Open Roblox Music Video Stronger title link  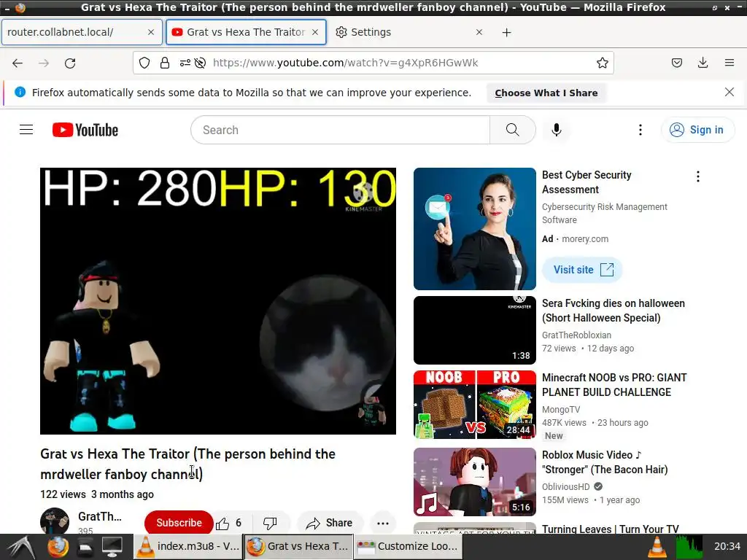(605, 462)
